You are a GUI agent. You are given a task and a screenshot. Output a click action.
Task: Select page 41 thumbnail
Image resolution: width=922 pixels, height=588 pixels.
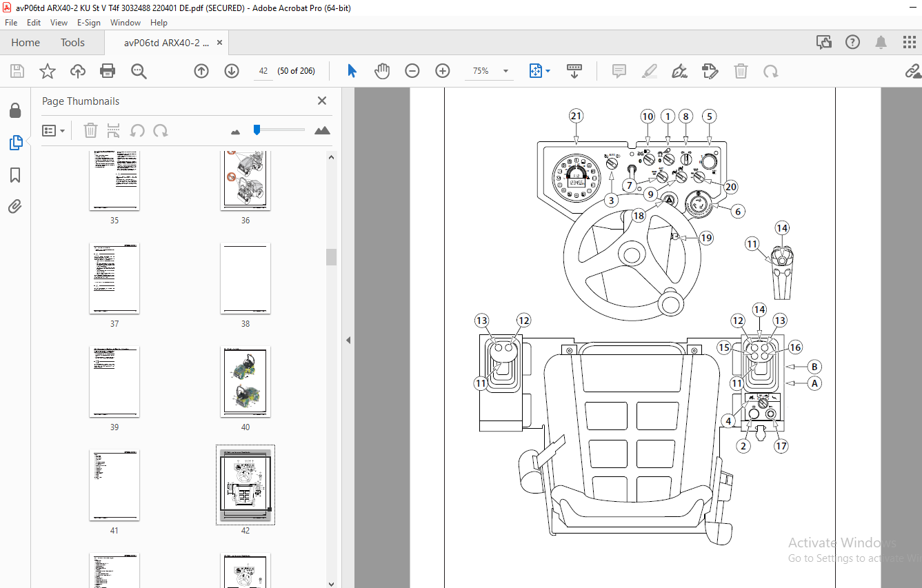pos(114,485)
